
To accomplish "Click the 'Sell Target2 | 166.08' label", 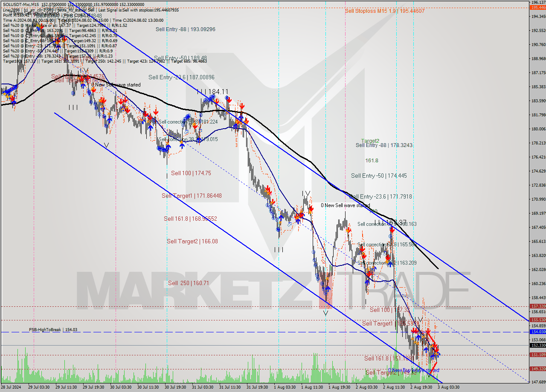I will (192, 241).
